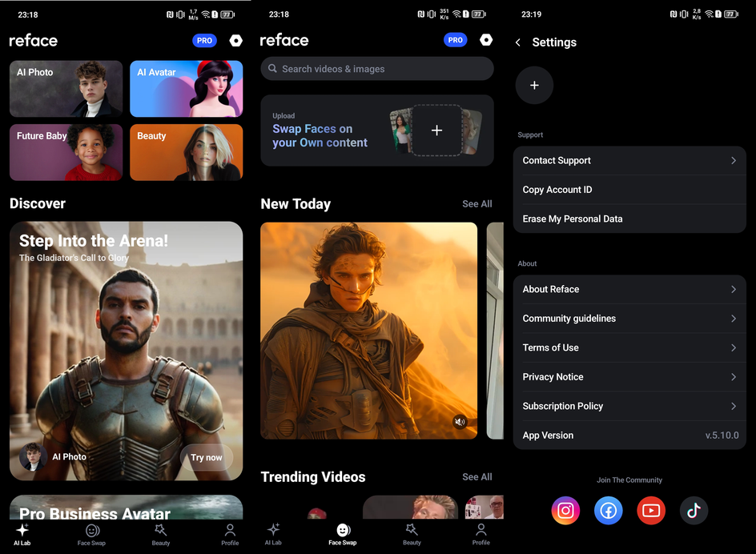The width and height of the screenshot is (756, 554).
Task: Open the AI Lab tab on first screen
Action: (22, 534)
